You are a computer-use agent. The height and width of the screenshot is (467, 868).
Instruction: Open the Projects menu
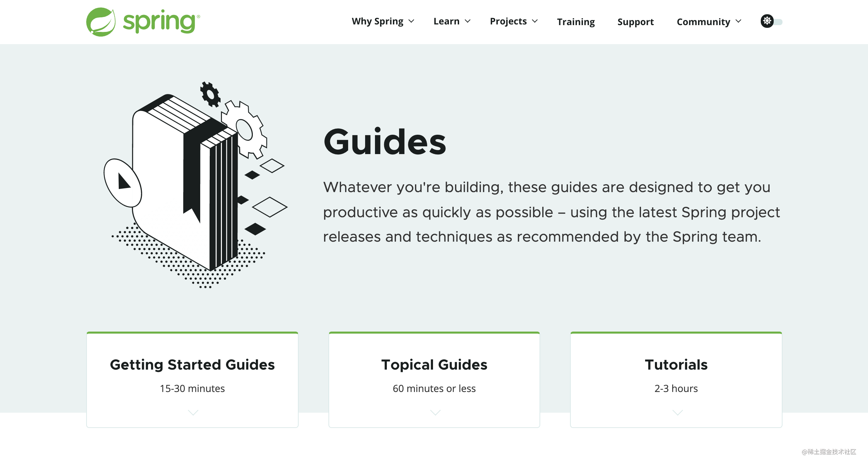click(x=514, y=21)
